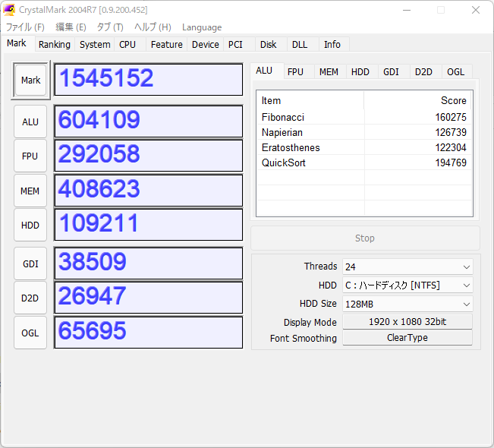Run the OGL benchmark button
The width and height of the screenshot is (494, 448).
[30, 333]
